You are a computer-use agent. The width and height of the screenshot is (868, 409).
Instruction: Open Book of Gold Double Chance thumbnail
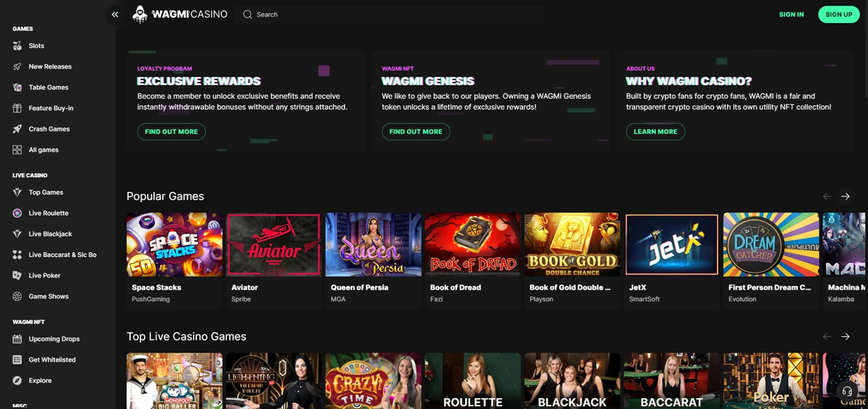tap(572, 244)
